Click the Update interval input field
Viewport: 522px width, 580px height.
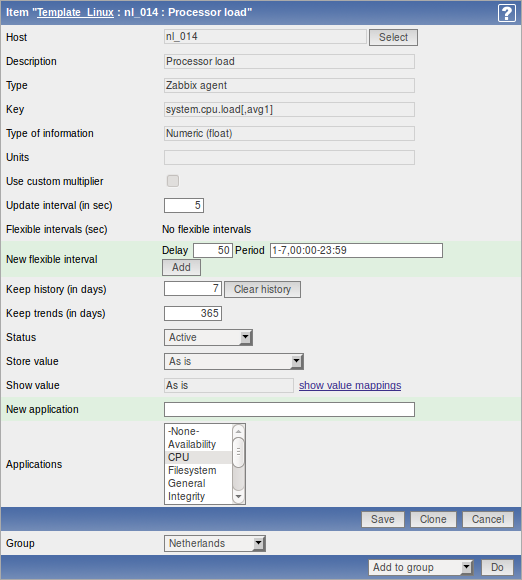tap(184, 205)
